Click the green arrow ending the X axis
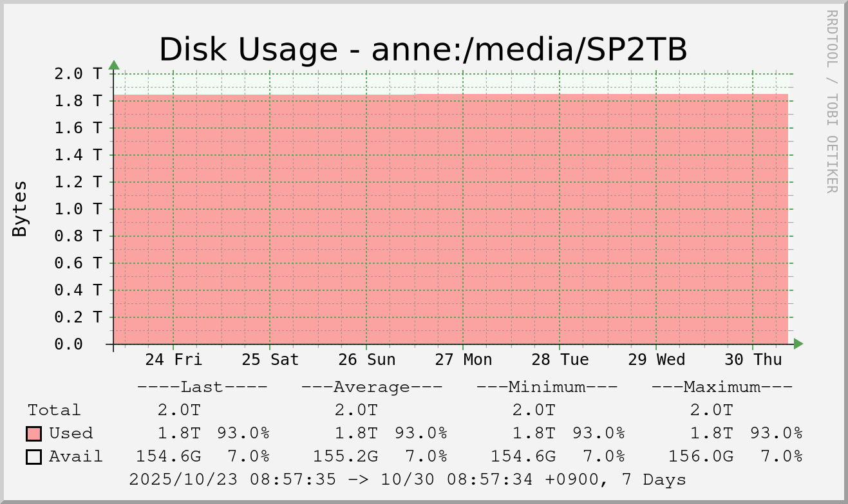 [798, 344]
